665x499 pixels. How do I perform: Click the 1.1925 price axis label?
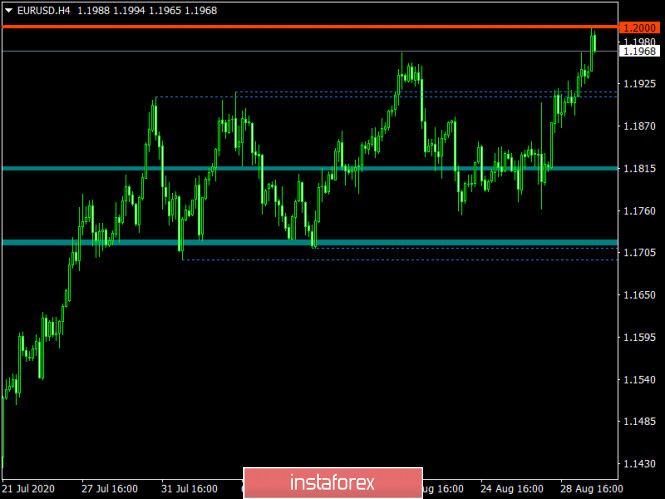pos(638,84)
